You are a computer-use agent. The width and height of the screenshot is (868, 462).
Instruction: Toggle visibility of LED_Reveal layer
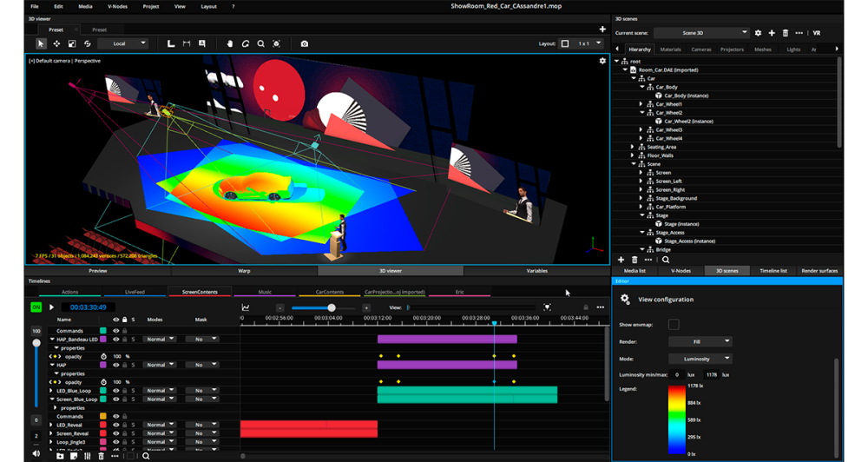click(115, 425)
